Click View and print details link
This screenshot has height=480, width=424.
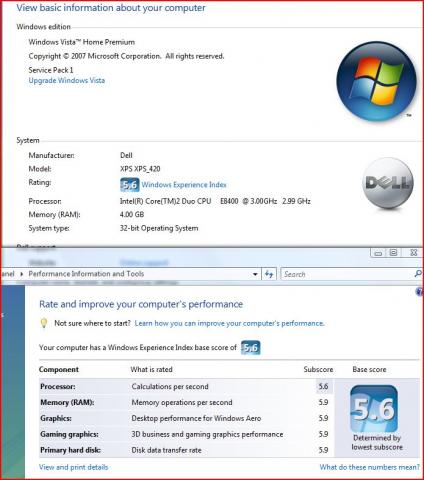(x=74, y=467)
